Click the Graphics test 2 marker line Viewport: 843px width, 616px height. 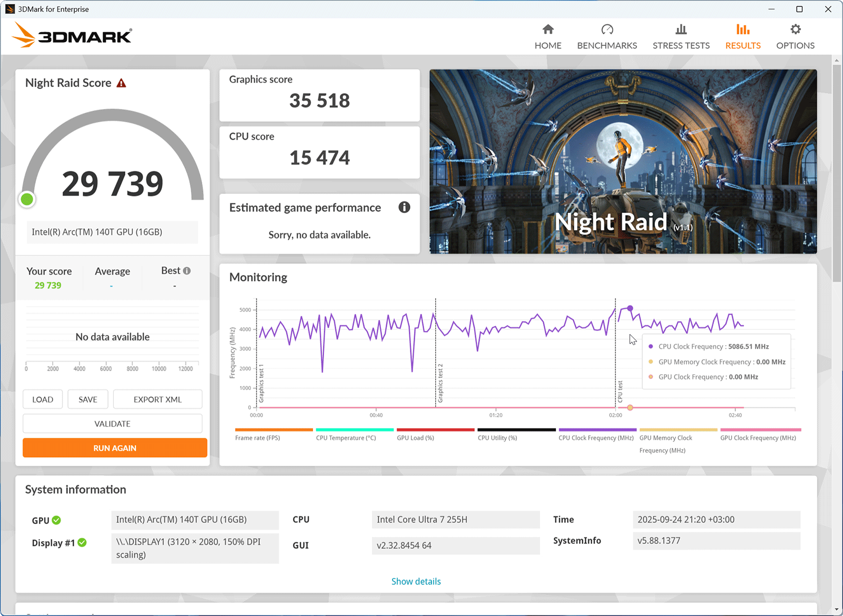(x=436, y=353)
